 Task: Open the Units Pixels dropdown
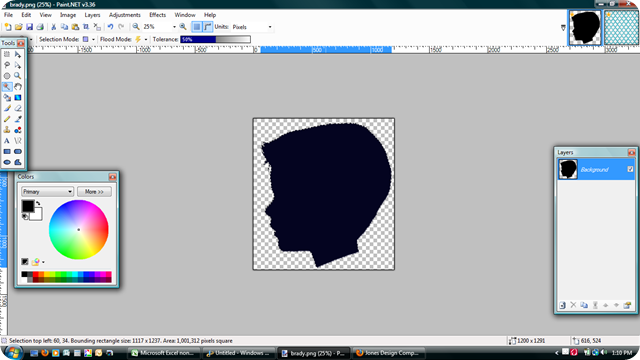pos(270,27)
